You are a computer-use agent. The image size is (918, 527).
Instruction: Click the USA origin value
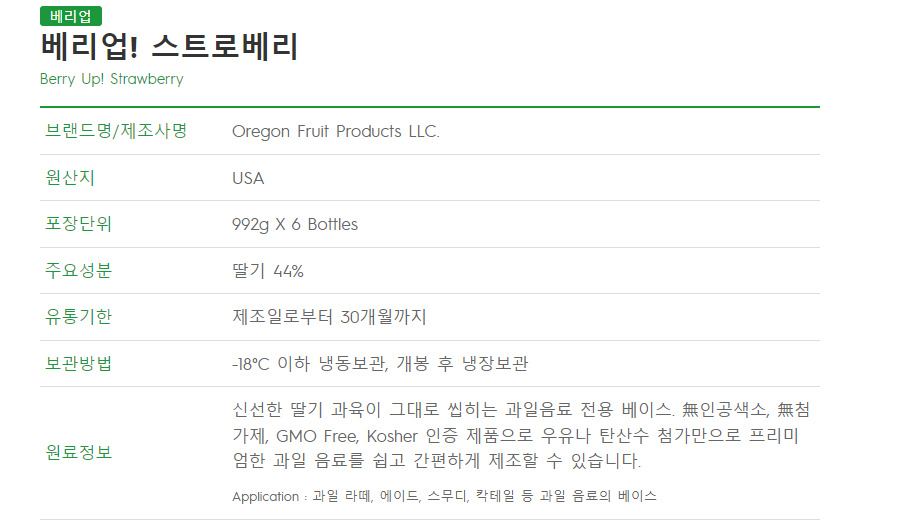pos(248,178)
